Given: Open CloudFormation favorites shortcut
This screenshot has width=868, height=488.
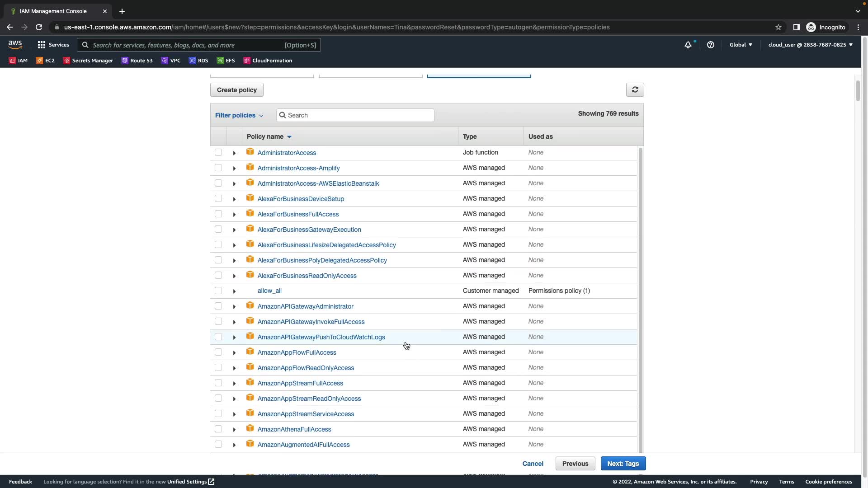Looking at the screenshot, I should 268,61.
